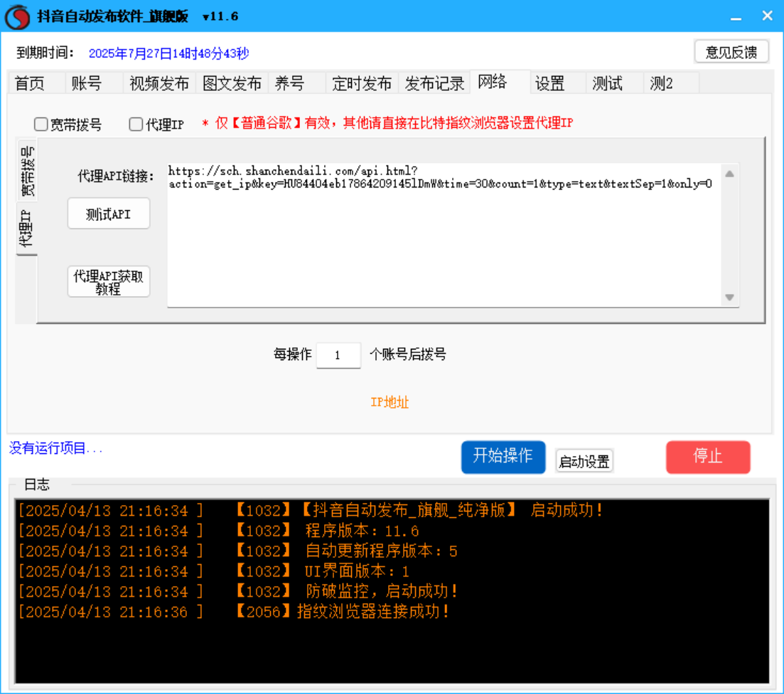Click inside the proxy API URL text box
Viewport: 784px width, 694px height.
pos(444,235)
